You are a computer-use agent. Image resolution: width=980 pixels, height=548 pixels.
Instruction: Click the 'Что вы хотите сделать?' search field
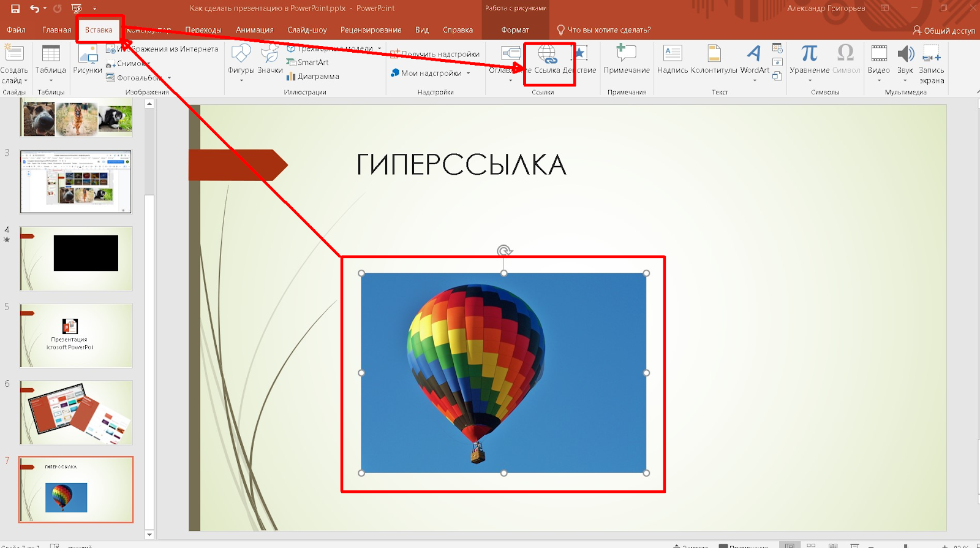click(608, 30)
